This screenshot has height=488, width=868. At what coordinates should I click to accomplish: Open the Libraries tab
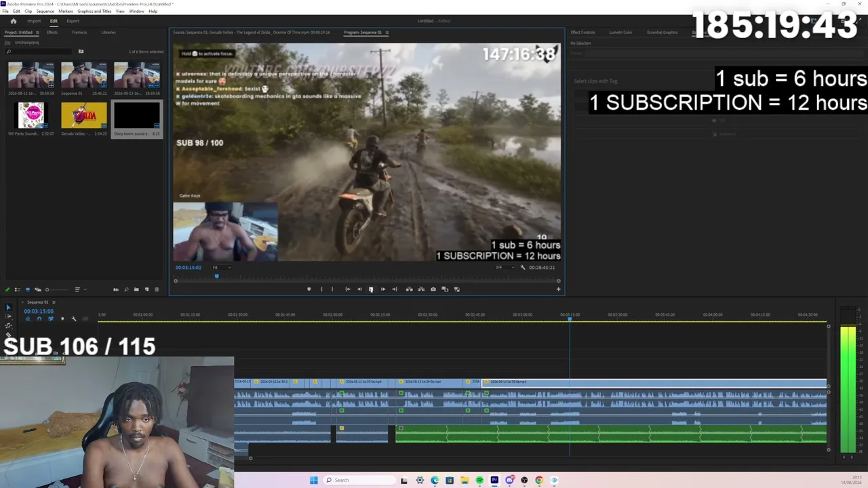(x=108, y=33)
